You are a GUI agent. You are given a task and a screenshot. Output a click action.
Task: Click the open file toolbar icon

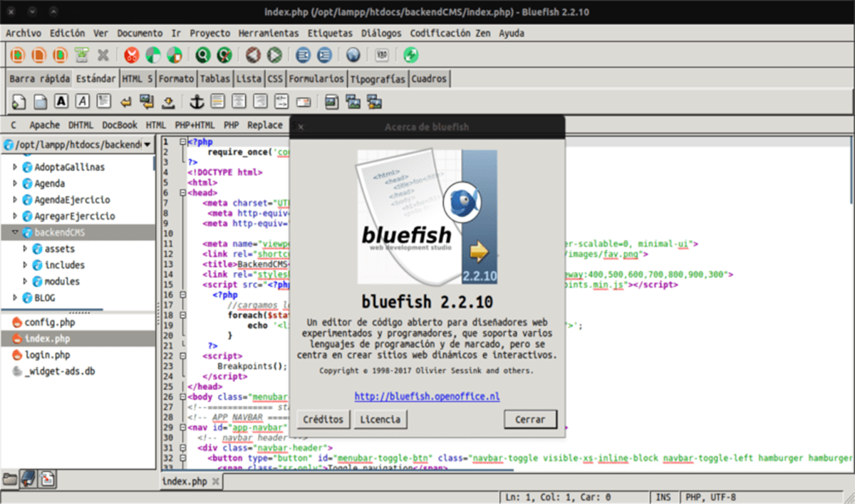pos(39,55)
